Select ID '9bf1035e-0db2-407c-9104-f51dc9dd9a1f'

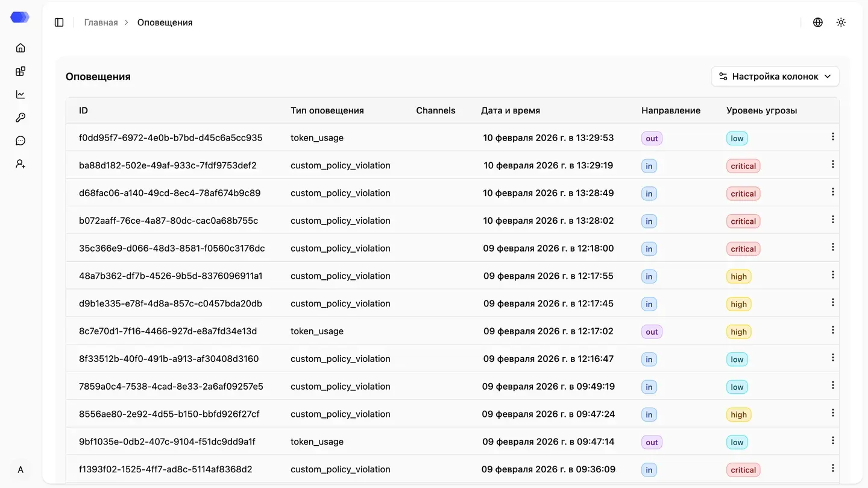pos(167,442)
